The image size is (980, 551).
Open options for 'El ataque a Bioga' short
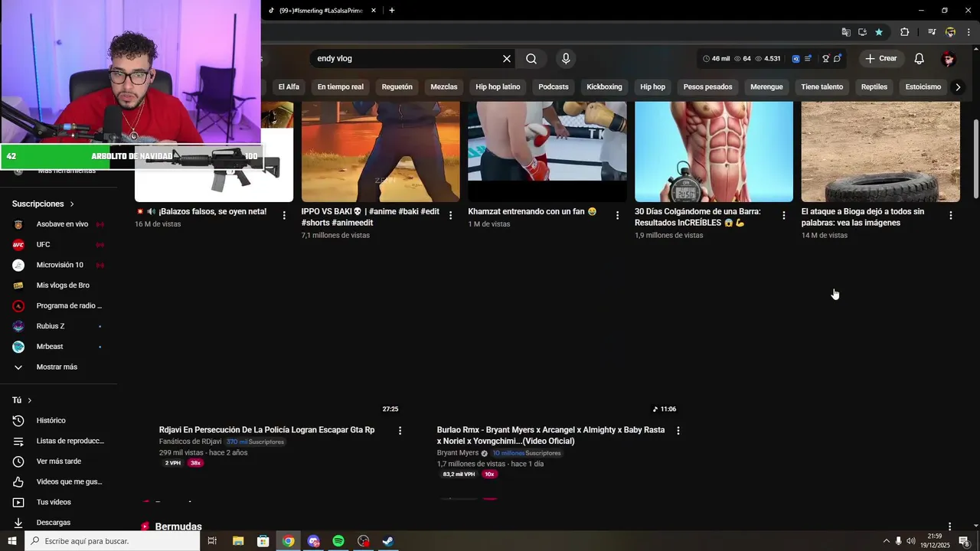951,216
